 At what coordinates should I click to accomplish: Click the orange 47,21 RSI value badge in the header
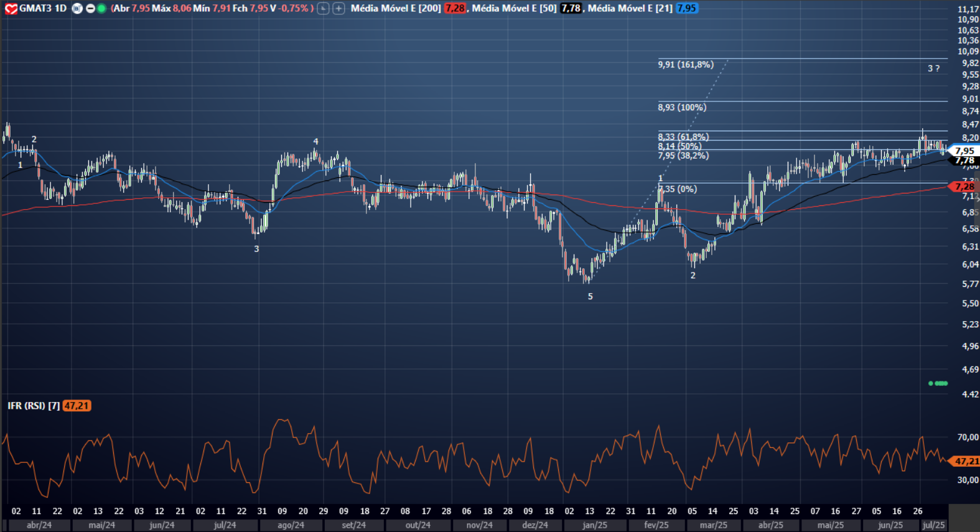pyautogui.click(x=77, y=406)
